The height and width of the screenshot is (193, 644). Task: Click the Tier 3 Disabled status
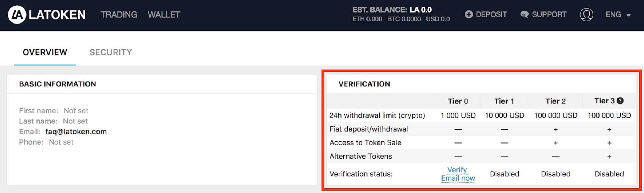609,174
